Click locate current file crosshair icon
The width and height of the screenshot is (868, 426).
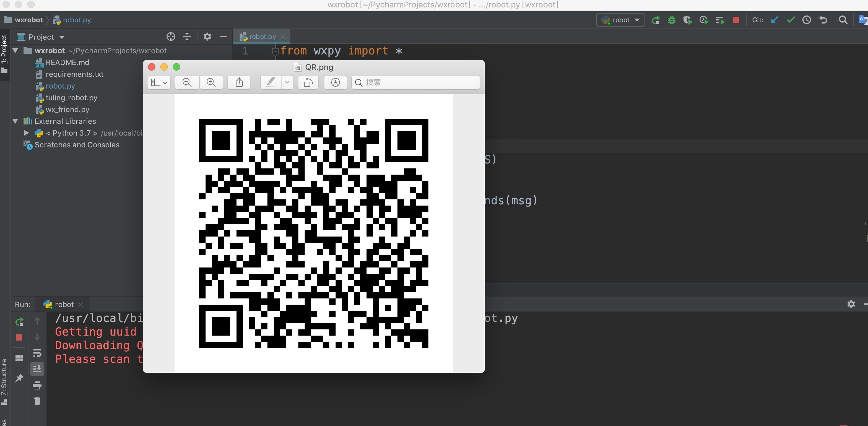click(171, 37)
